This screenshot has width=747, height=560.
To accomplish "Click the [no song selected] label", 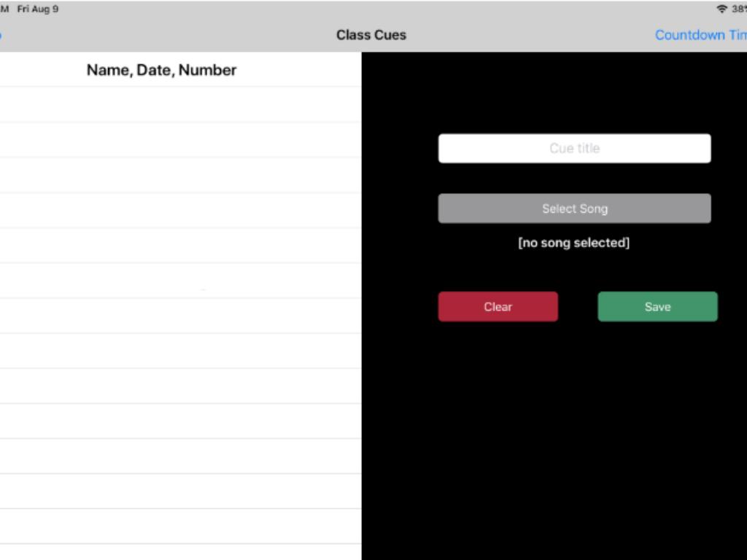I will point(573,243).
